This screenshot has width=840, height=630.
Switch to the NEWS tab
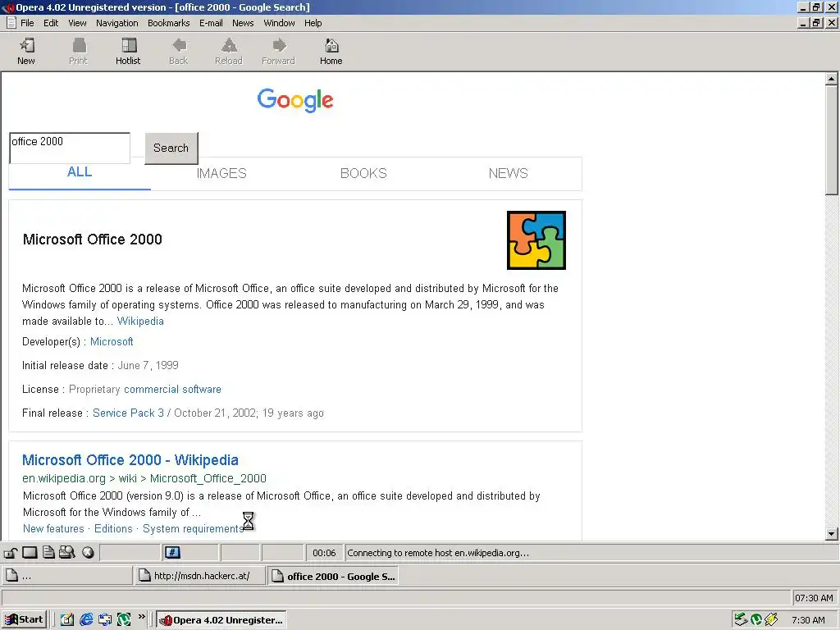click(x=508, y=173)
